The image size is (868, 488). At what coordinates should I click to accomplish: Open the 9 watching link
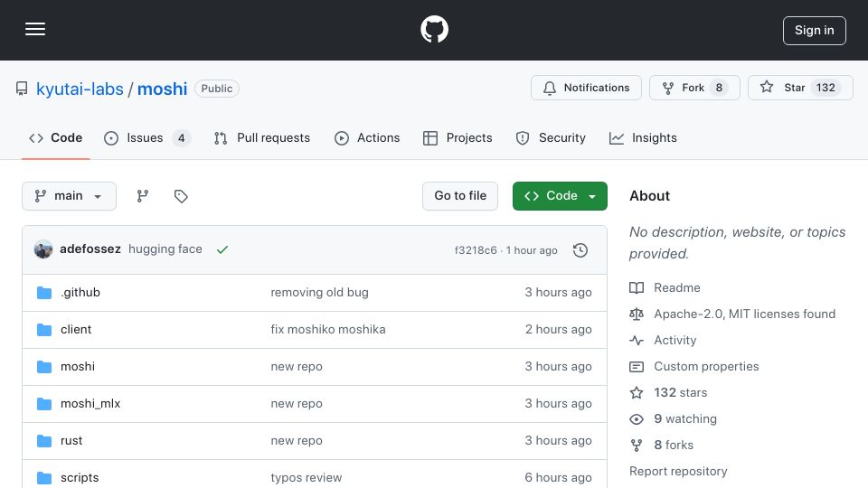[685, 418]
